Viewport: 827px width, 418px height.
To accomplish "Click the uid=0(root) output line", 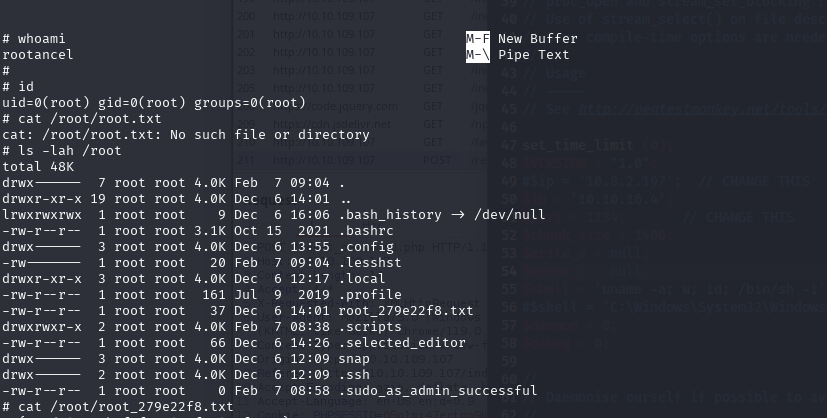I will click(154, 103).
